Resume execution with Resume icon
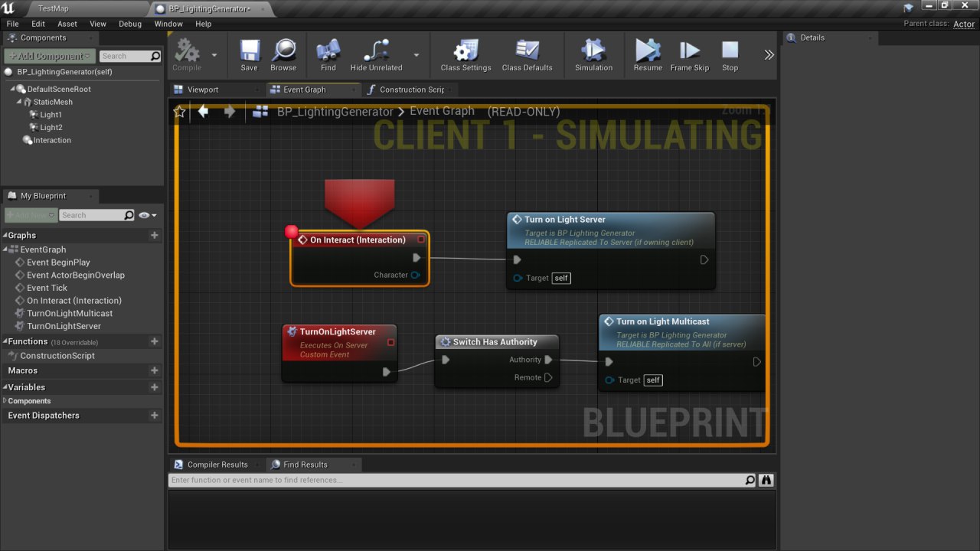Viewport: 980px width, 551px height. tap(648, 56)
